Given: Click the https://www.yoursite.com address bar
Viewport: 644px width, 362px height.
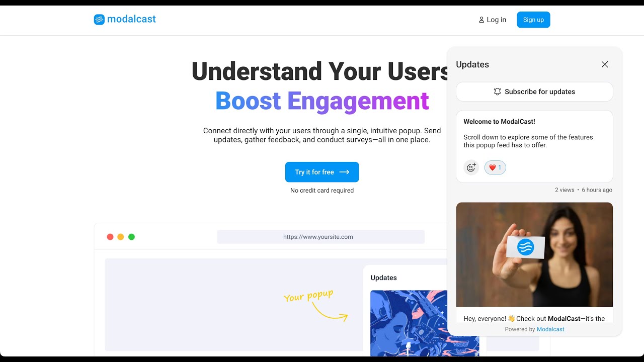Looking at the screenshot, I should point(321,237).
